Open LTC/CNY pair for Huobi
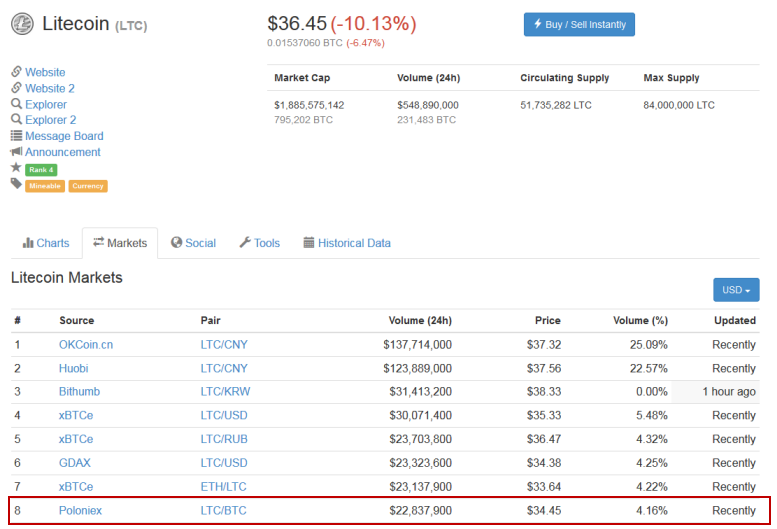Screen dimensions: 777x529 tap(224, 369)
